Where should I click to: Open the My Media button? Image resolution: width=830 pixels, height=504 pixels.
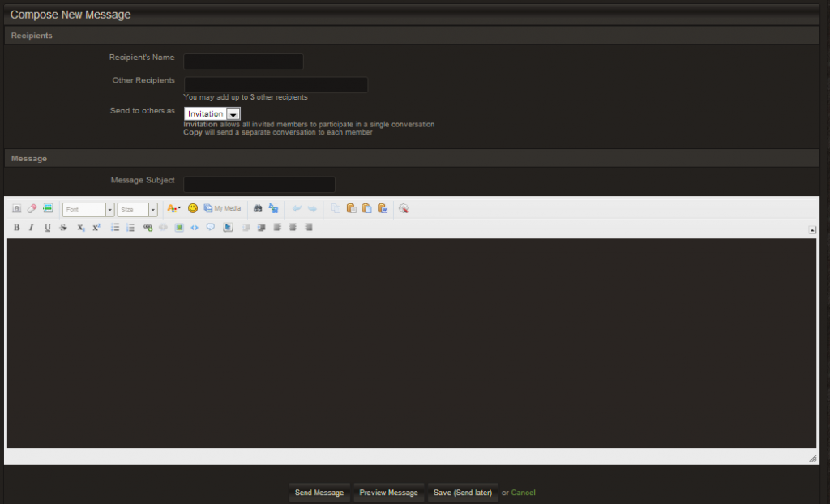coord(222,208)
